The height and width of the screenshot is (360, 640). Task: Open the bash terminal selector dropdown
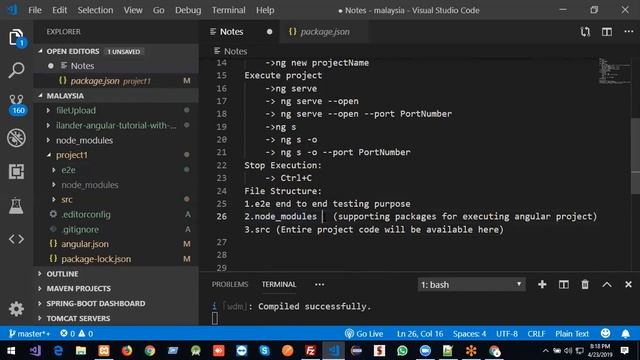tap(471, 284)
